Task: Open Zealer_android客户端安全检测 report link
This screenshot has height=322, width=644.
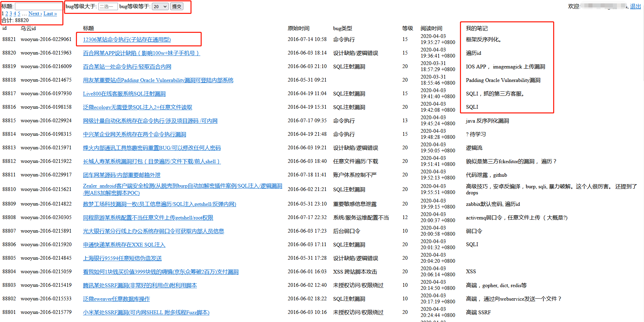Action: (x=182, y=189)
